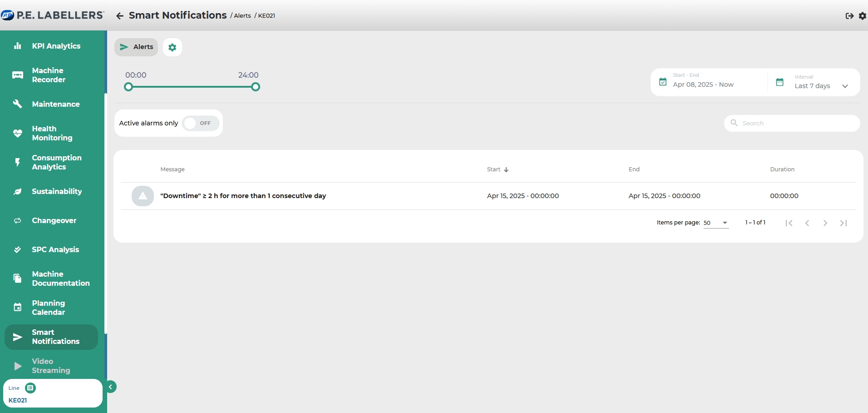Click the warning triangle icon of Downtime alert

(143, 196)
